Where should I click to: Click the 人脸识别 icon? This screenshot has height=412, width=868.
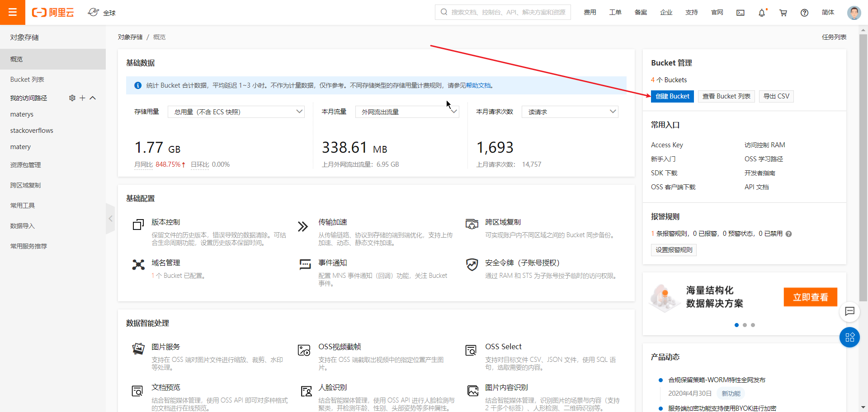pos(307,391)
